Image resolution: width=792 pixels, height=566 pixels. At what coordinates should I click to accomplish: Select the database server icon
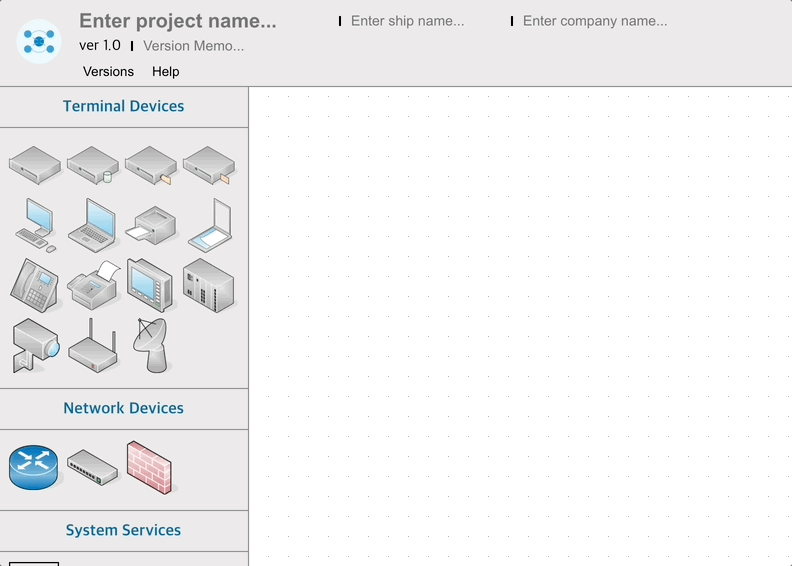(x=93, y=165)
